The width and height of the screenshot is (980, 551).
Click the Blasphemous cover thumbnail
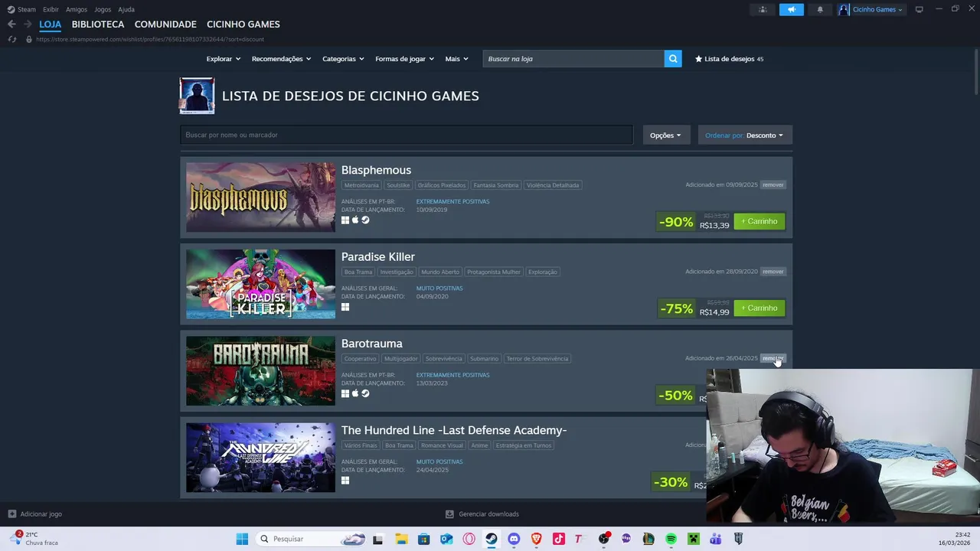coord(260,197)
